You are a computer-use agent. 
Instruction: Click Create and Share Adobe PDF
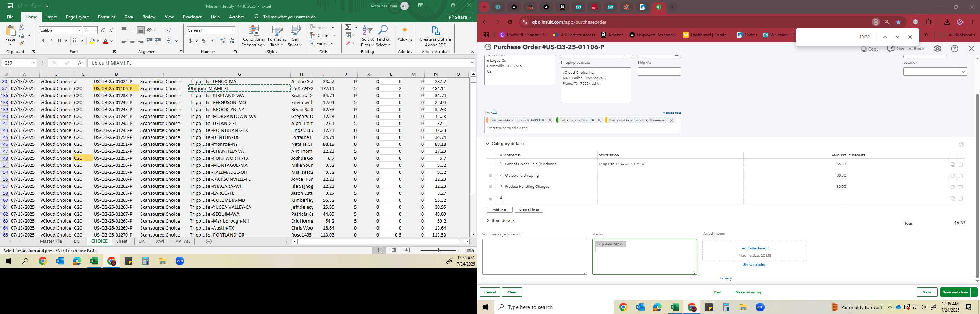[x=435, y=36]
